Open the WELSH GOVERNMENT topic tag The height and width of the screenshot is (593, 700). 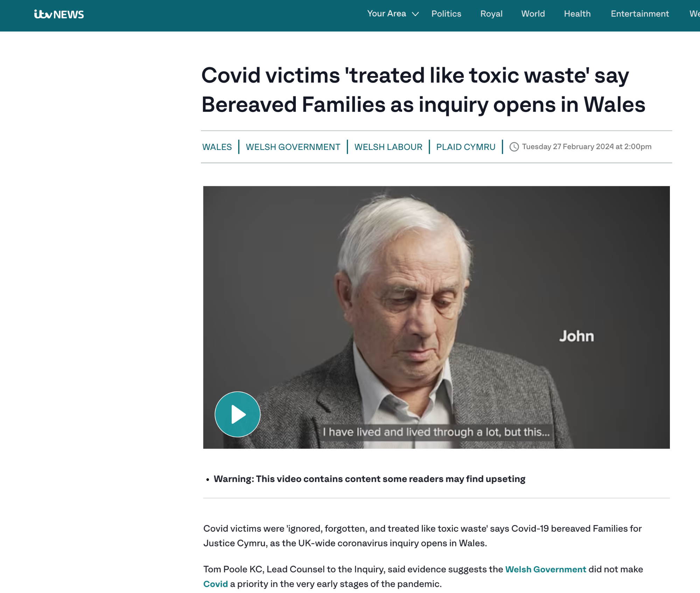point(293,147)
